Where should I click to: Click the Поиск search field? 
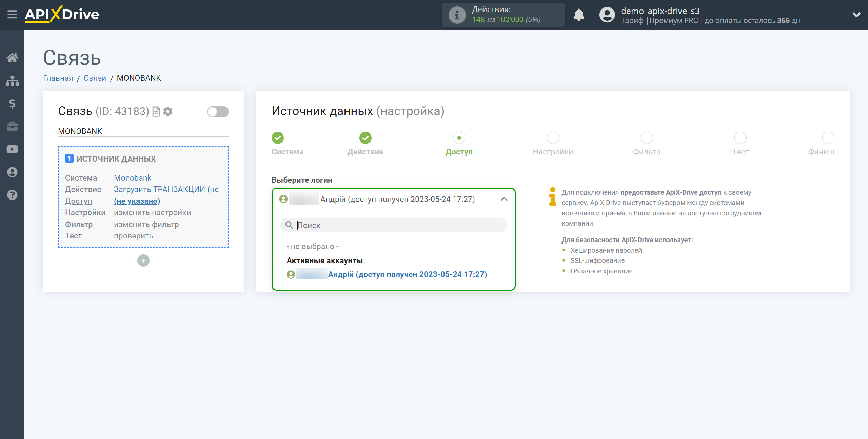[x=394, y=225]
